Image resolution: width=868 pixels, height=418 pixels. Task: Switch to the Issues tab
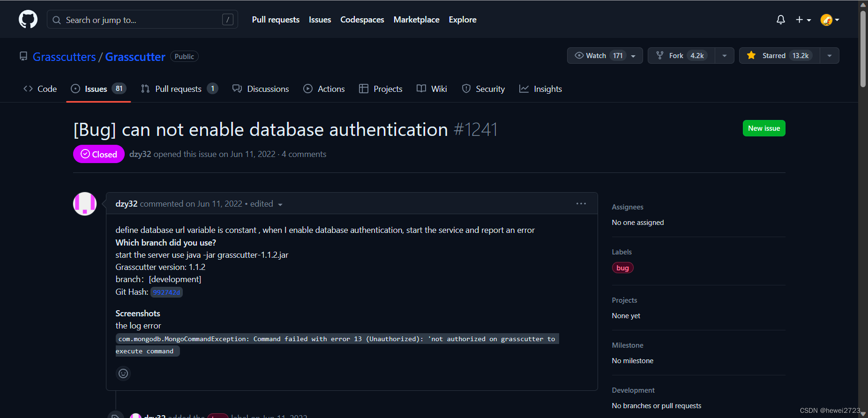98,89
